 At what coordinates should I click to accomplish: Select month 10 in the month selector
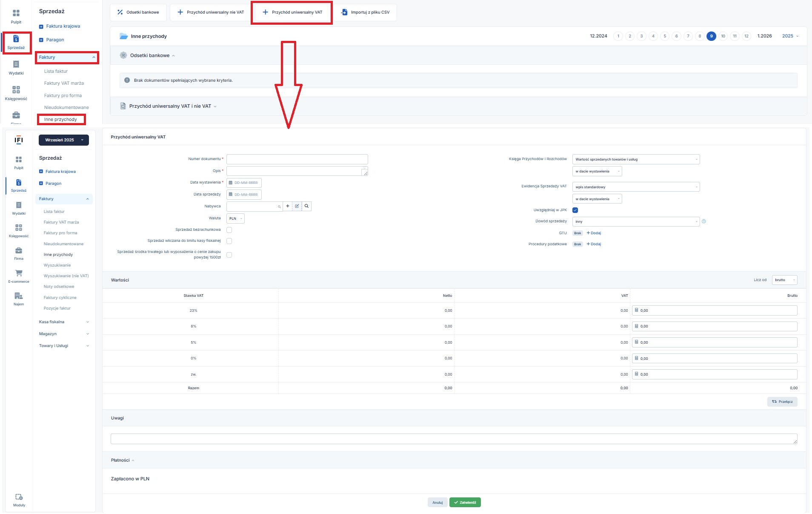pyautogui.click(x=723, y=36)
